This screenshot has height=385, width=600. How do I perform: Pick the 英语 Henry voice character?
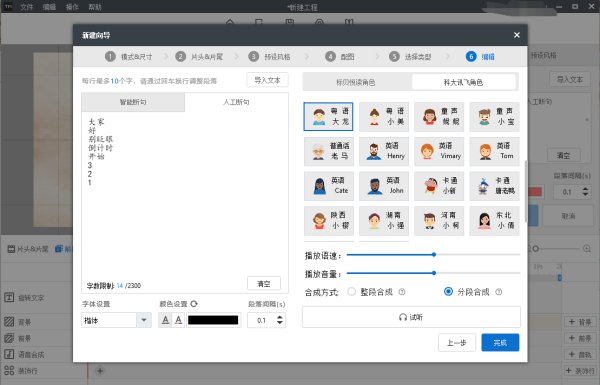point(384,151)
